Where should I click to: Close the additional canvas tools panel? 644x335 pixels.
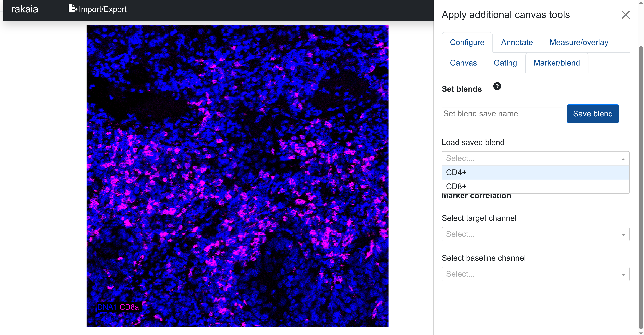tap(625, 15)
